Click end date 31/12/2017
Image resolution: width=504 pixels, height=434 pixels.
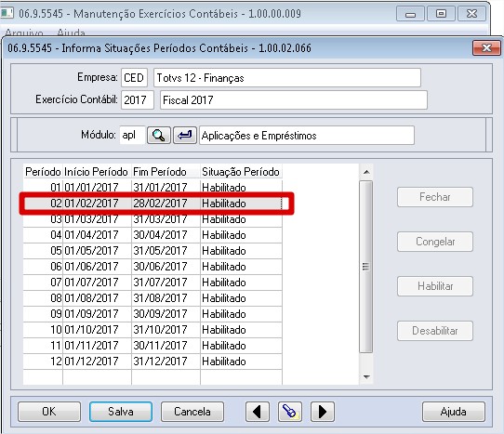(160, 362)
